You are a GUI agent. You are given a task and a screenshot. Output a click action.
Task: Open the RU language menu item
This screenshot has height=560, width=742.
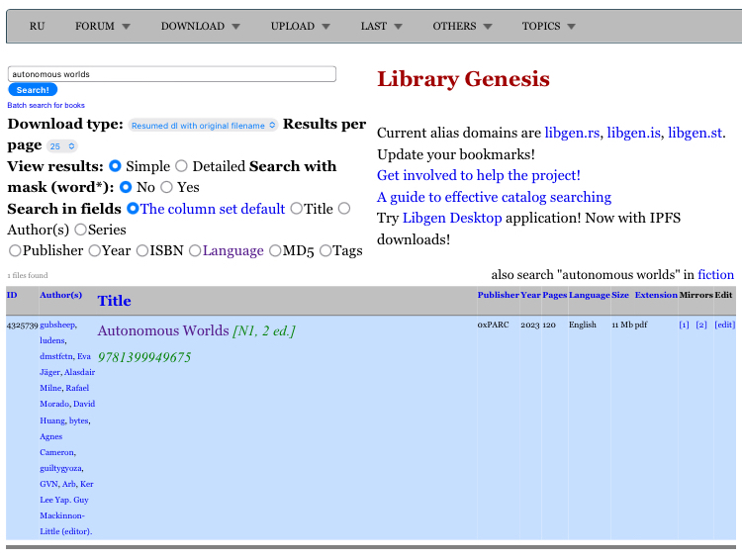tap(37, 26)
